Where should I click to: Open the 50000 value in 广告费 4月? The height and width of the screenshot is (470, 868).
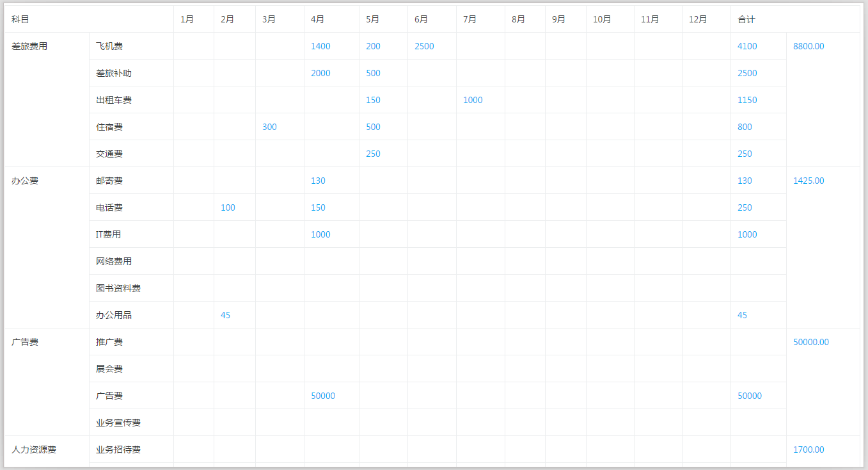coord(323,396)
